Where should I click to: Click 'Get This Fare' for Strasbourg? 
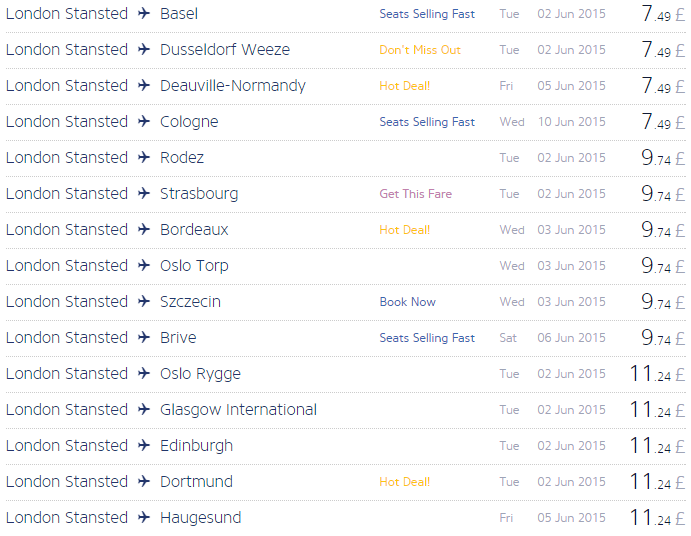point(416,194)
